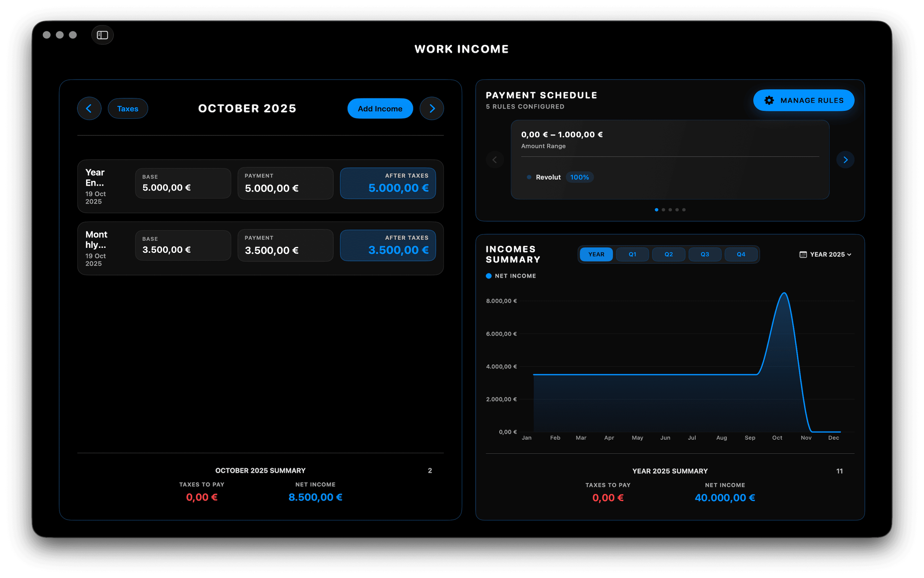Click the 5.000,00 € after taxes card
This screenshot has width=924, height=578.
click(388, 183)
